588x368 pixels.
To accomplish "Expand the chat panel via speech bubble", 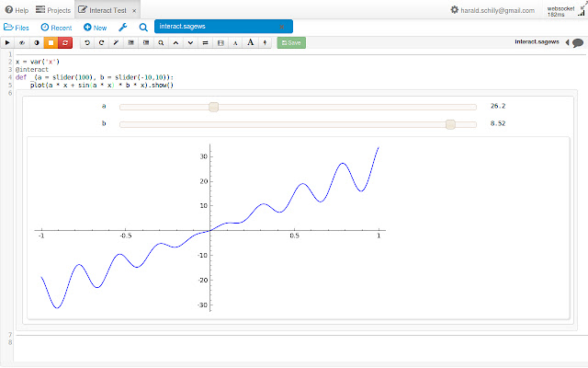I will pos(578,43).
